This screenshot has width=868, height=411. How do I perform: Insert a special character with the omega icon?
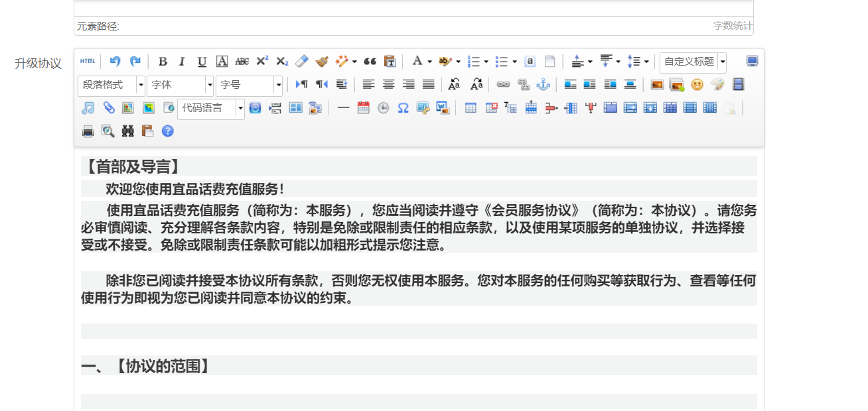(x=403, y=108)
